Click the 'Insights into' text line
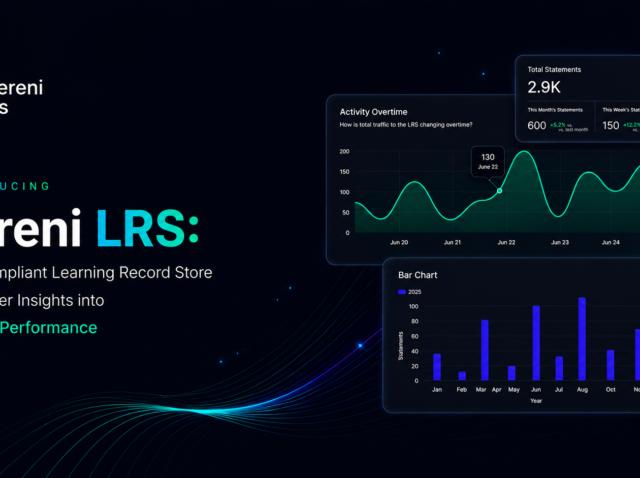 (x=60, y=300)
